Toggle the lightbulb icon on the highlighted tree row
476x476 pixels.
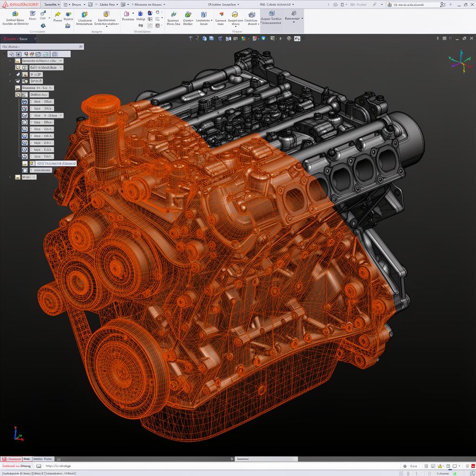pyautogui.click(x=32, y=163)
